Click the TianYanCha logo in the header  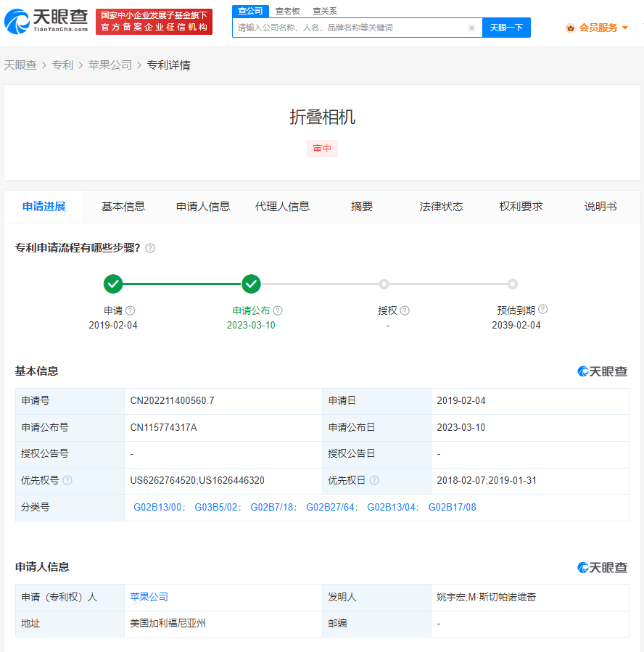[46, 21]
